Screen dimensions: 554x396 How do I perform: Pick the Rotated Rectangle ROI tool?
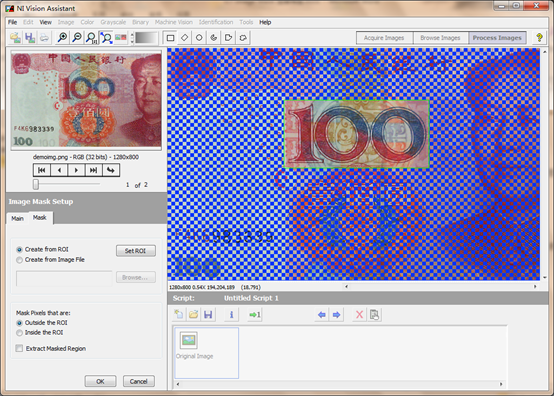pos(185,37)
